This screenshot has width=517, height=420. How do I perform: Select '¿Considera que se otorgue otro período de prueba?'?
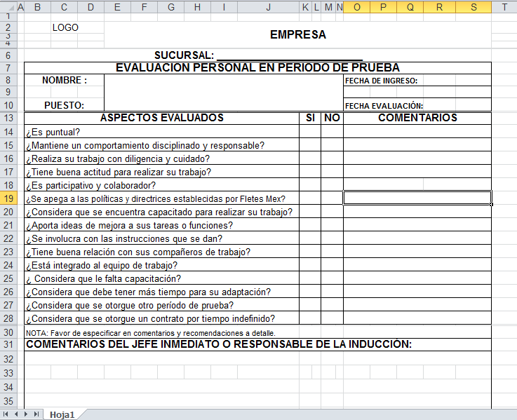(161, 305)
